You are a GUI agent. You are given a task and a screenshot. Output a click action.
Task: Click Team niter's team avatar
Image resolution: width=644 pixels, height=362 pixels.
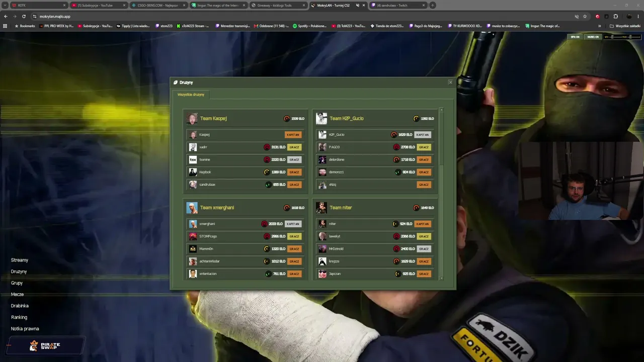(x=321, y=208)
